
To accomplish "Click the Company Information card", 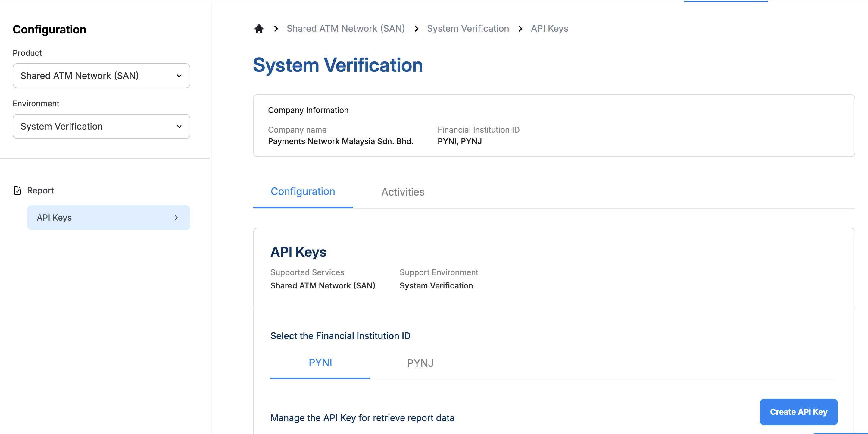I will (x=554, y=125).
